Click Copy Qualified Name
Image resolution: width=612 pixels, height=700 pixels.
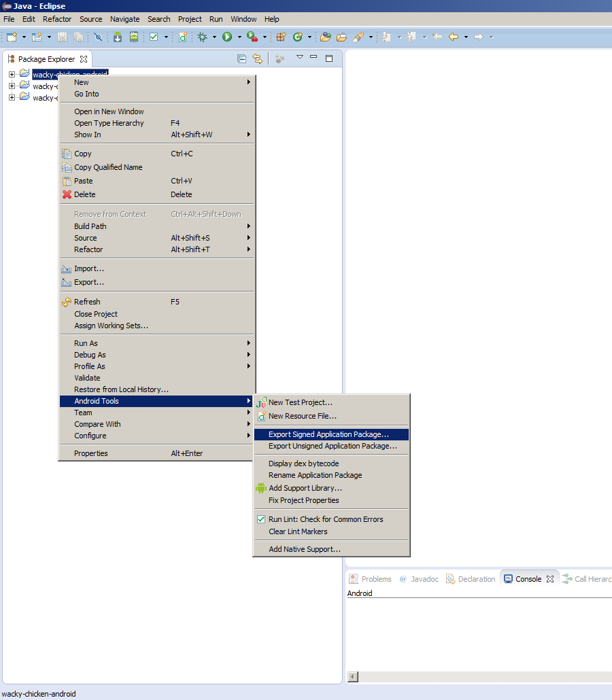tap(157, 167)
